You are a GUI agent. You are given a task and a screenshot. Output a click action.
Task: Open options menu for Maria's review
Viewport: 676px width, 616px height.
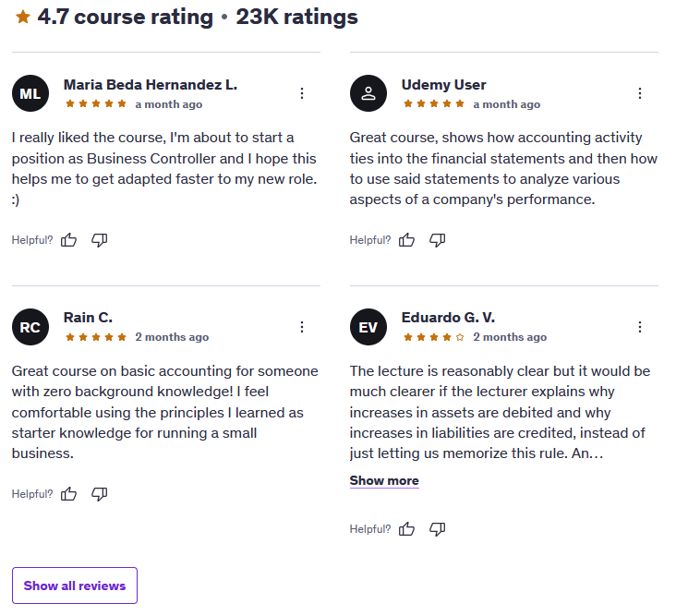[x=302, y=93]
